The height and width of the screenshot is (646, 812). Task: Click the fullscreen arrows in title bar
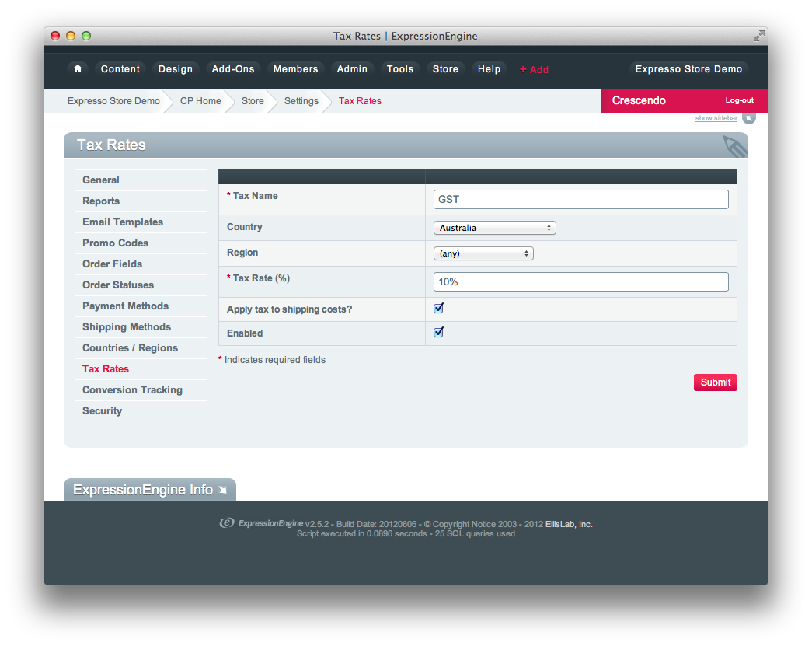758,36
